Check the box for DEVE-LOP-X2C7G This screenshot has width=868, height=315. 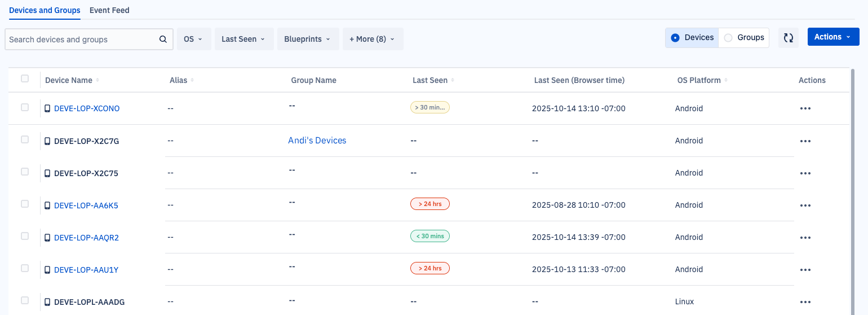click(x=25, y=139)
